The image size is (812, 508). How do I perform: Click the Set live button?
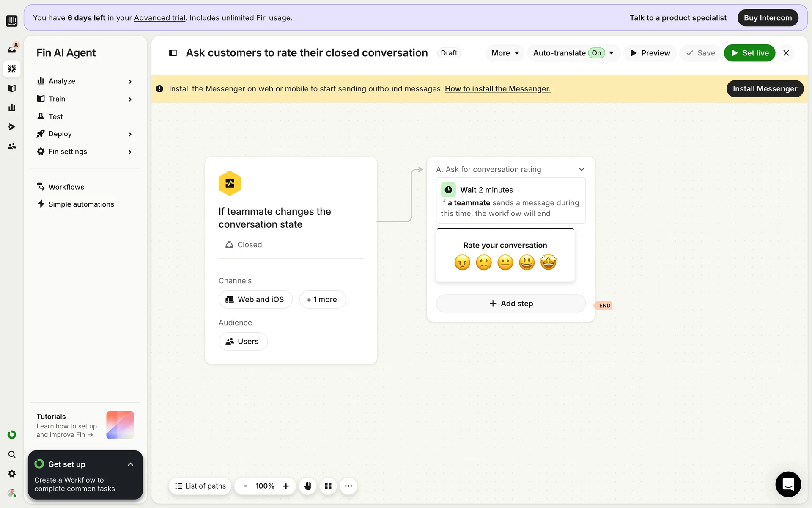point(749,53)
